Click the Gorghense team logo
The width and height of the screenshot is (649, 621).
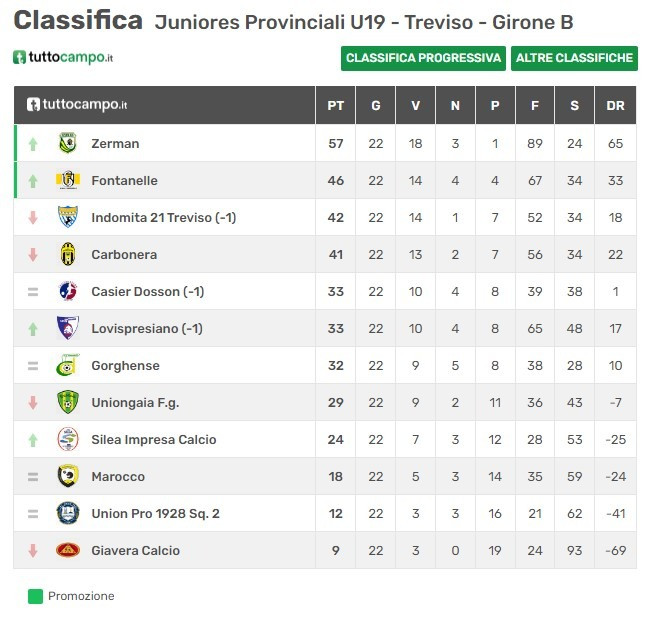click(67, 365)
